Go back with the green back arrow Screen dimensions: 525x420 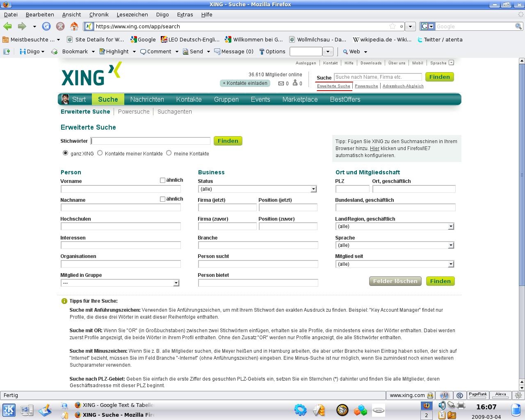click(7, 26)
